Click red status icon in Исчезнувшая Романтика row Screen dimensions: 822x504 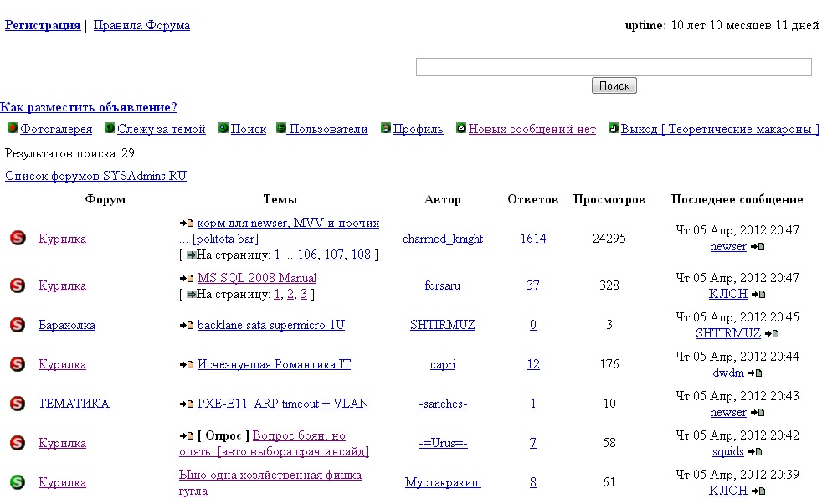click(18, 364)
